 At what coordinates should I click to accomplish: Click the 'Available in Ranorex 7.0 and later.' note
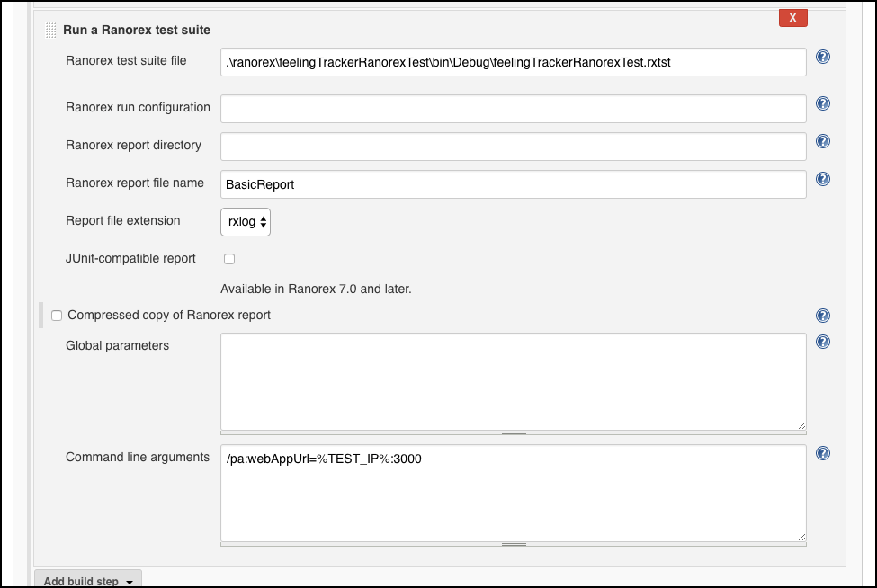tap(316, 289)
